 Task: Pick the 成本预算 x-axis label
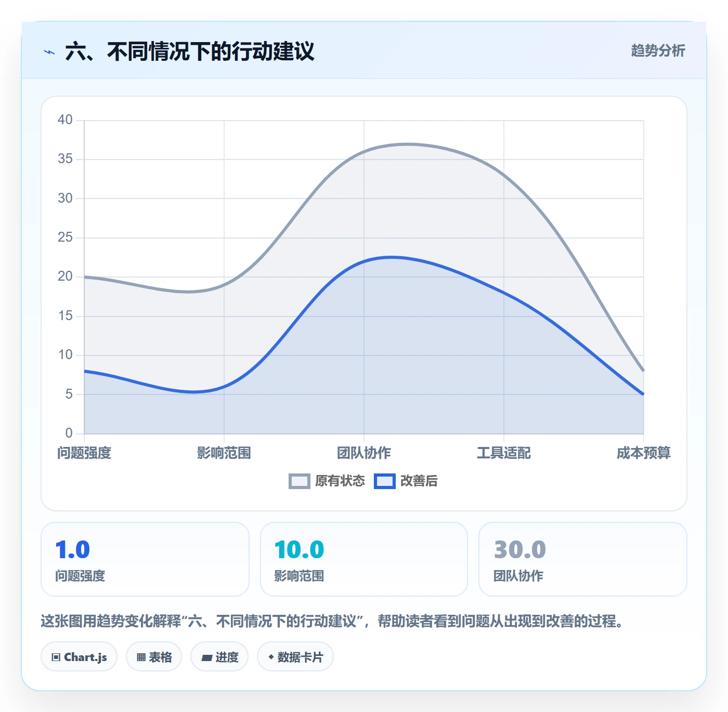(644, 453)
